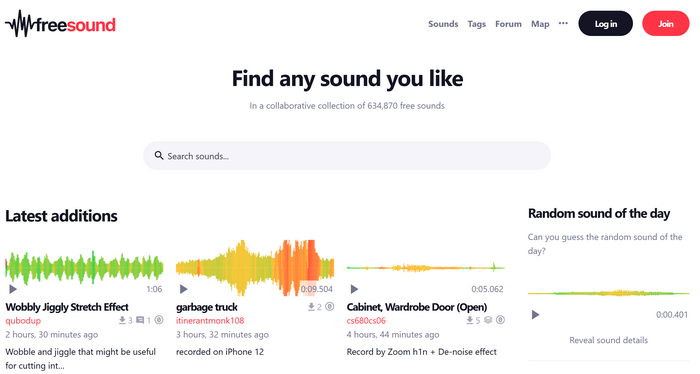Click comments icon on Wobbly Jiggly Stretch Effect
The width and height of the screenshot is (700, 374).
point(140,320)
